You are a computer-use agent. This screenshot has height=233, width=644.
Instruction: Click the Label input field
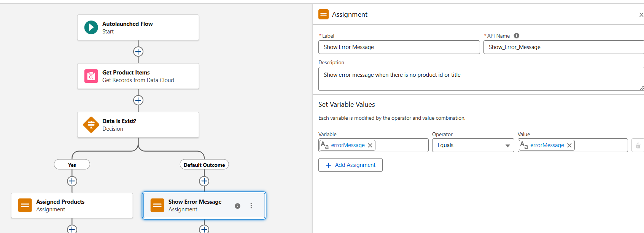[x=399, y=47]
